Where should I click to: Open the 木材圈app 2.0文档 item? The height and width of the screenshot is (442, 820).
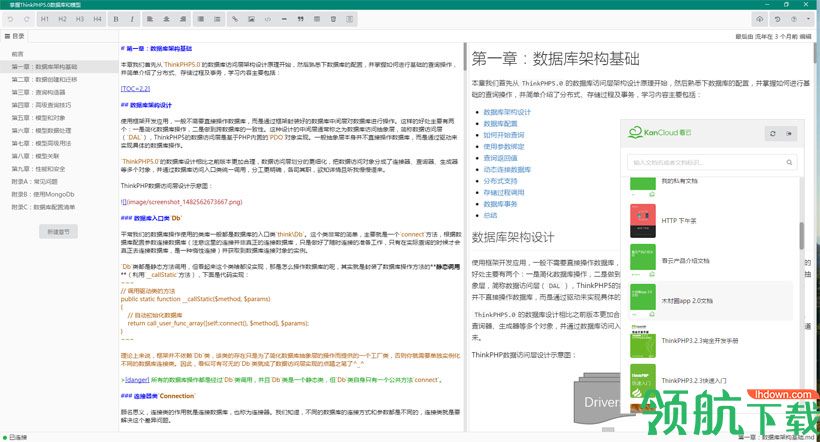pos(711,301)
